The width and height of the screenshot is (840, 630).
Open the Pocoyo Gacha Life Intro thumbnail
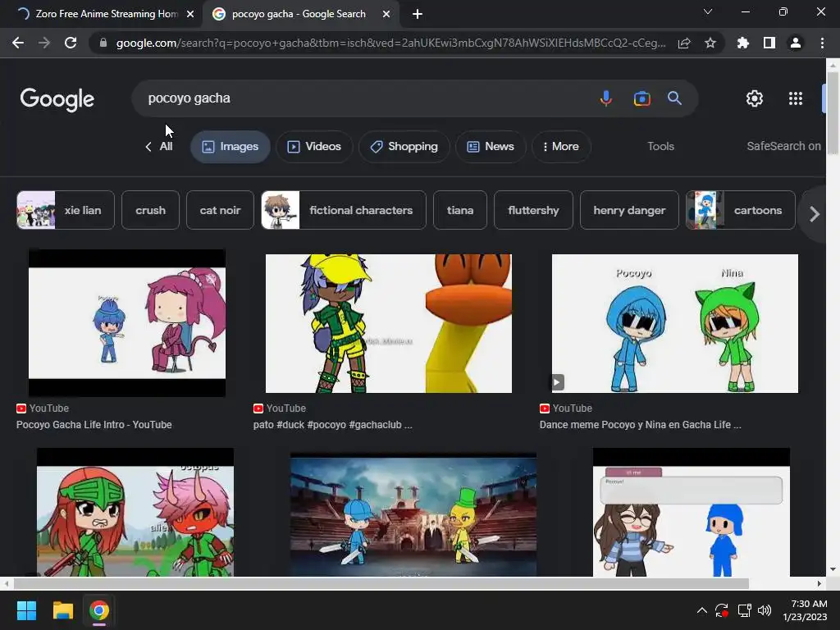[x=127, y=323]
